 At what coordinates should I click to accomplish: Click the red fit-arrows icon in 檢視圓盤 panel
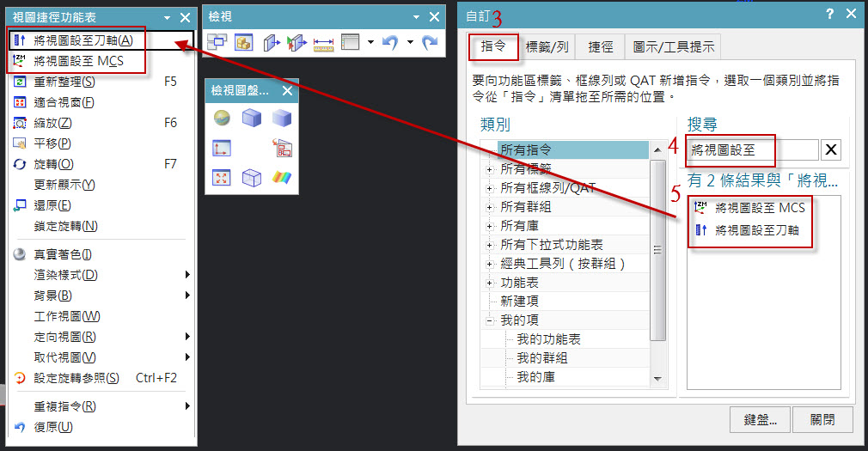click(222, 178)
